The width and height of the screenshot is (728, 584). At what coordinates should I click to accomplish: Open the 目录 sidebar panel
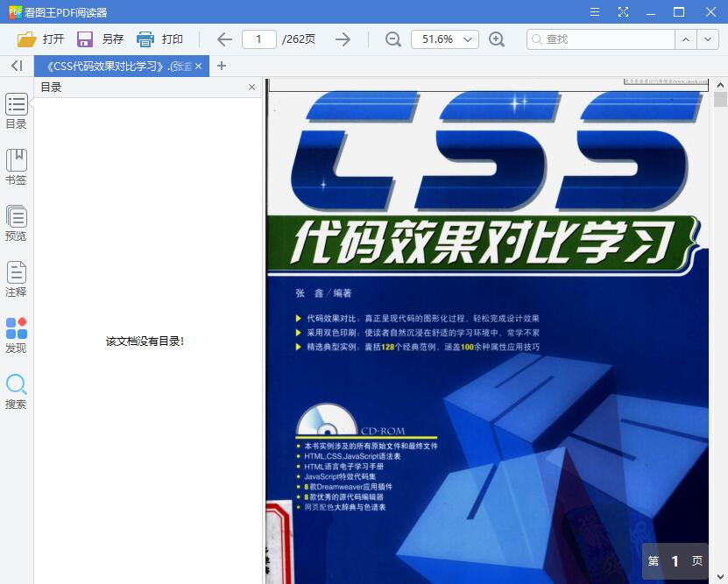pyautogui.click(x=17, y=111)
